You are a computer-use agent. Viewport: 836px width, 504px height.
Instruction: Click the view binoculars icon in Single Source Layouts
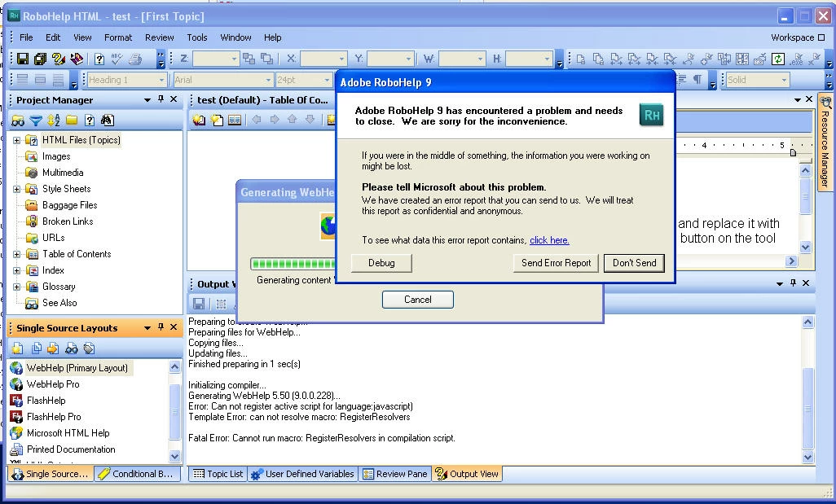(x=71, y=348)
